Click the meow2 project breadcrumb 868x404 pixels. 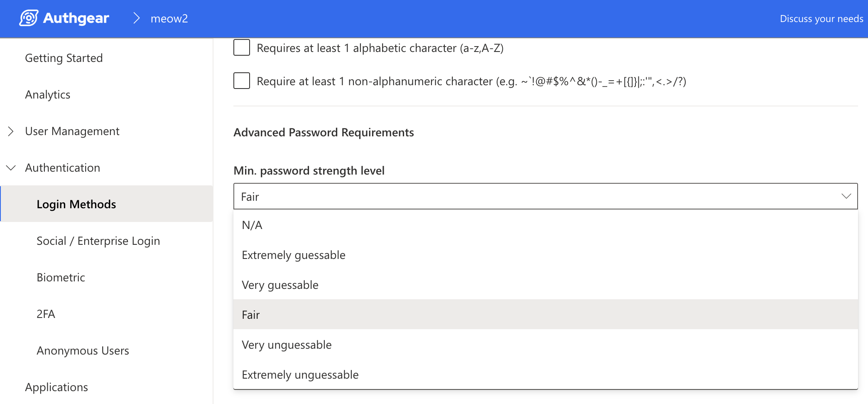[169, 19]
